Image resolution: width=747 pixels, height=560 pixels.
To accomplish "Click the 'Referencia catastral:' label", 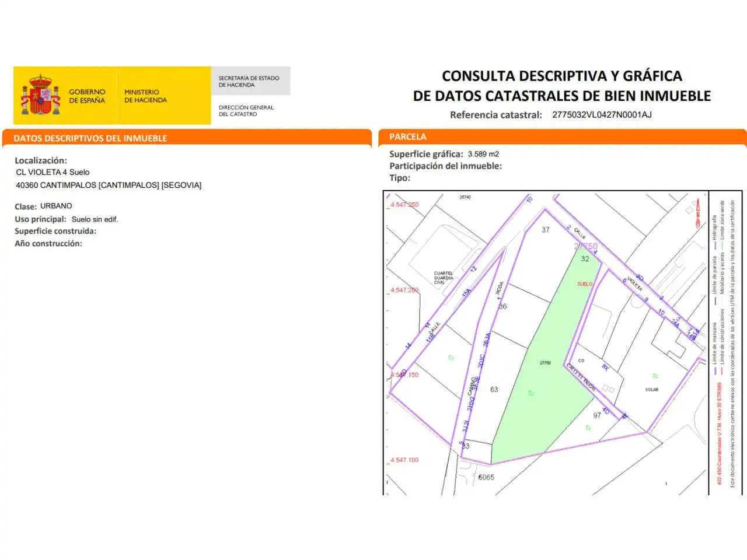I will coord(495,115).
